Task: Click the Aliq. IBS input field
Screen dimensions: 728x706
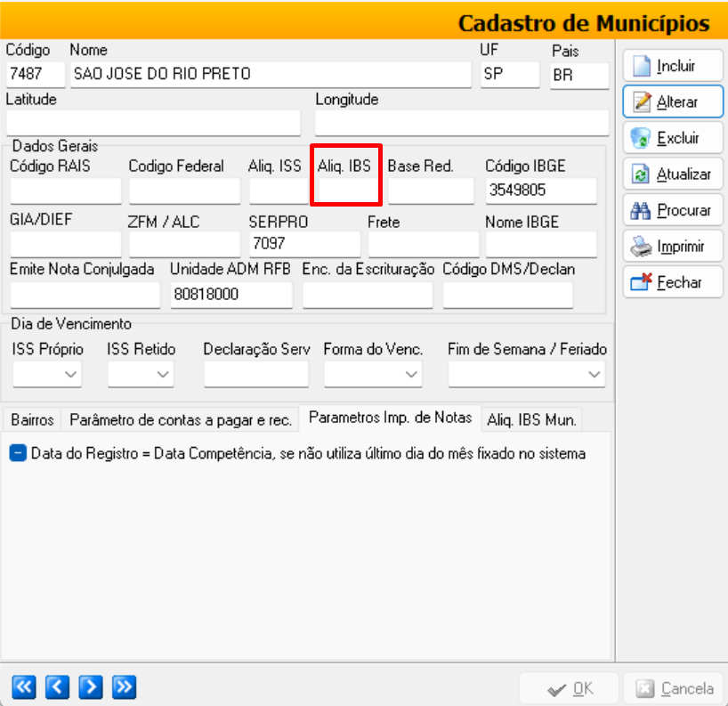Action: pos(346,191)
